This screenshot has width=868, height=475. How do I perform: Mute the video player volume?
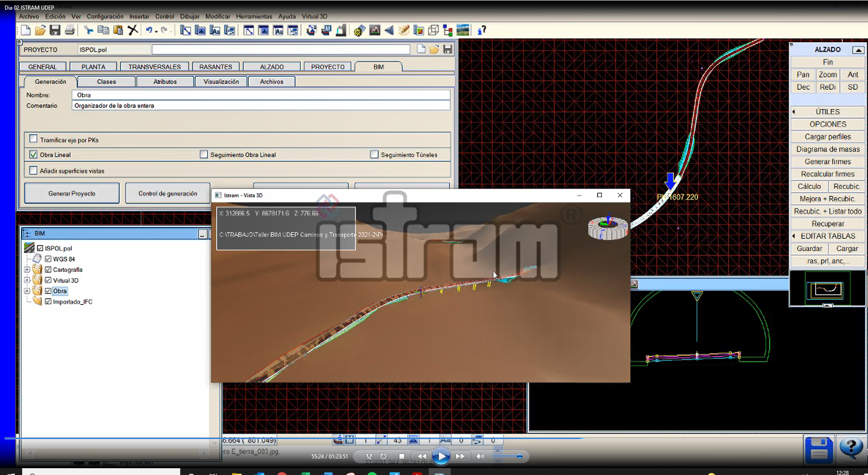click(480, 456)
